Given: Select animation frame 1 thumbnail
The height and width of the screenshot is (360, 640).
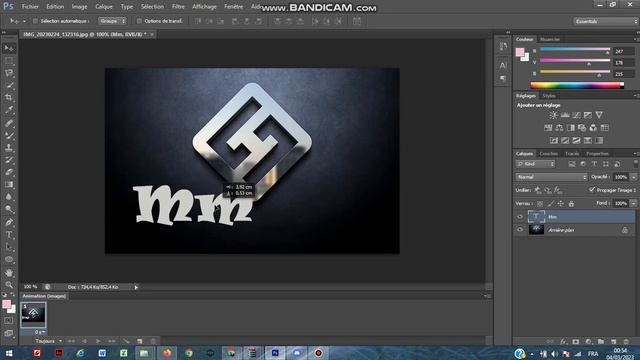Looking at the screenshot, I should tap(33, 315).
